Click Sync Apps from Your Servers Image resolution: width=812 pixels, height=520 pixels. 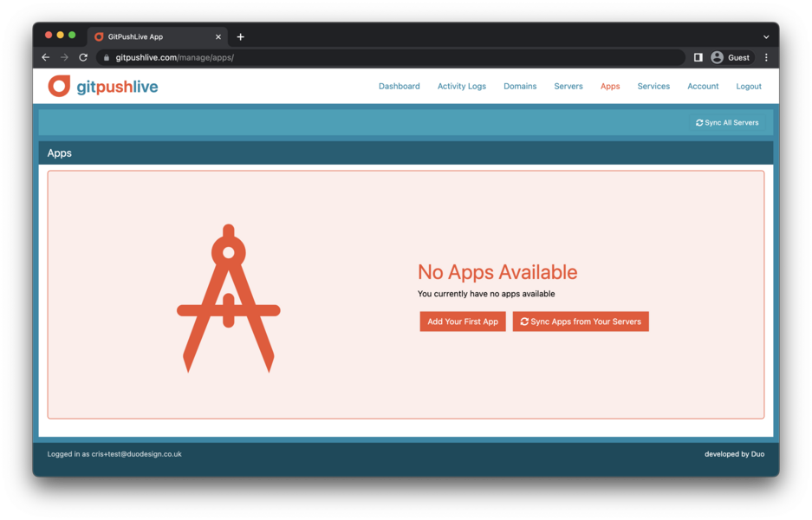pos(581,322)
